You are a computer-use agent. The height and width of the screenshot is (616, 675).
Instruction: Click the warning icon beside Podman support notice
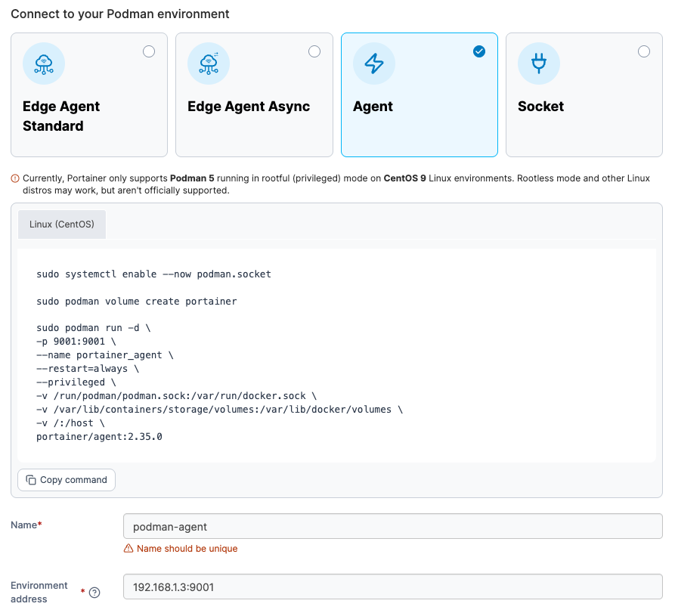click(x=15, y=179)
